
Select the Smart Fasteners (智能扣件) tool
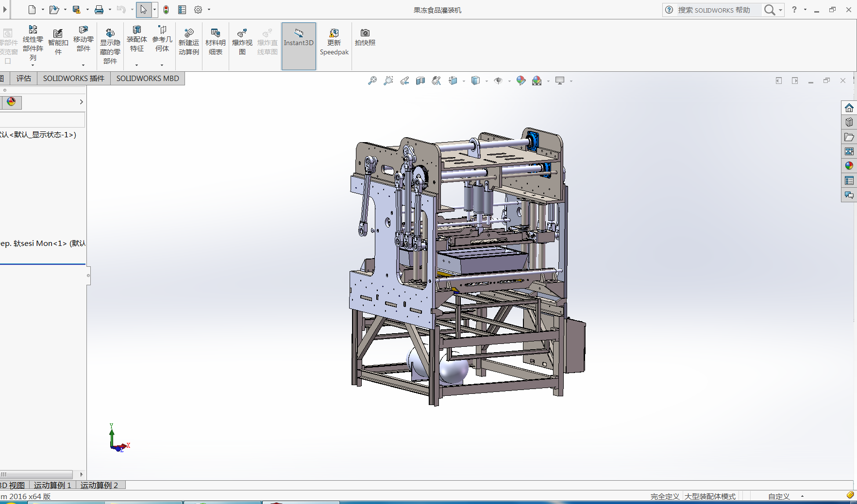coord(58,42)
